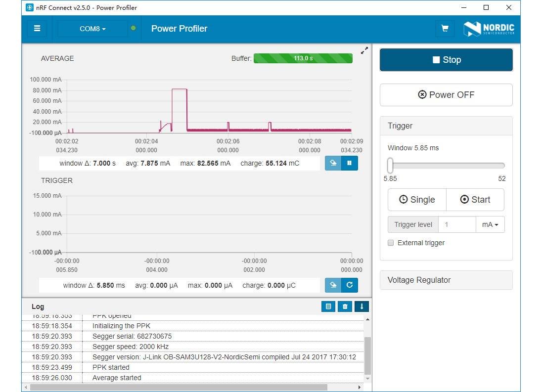Click the 'Initializing the PPK' log entry
The width and height of the screenshot is (542, 392).
coord(121,326)
